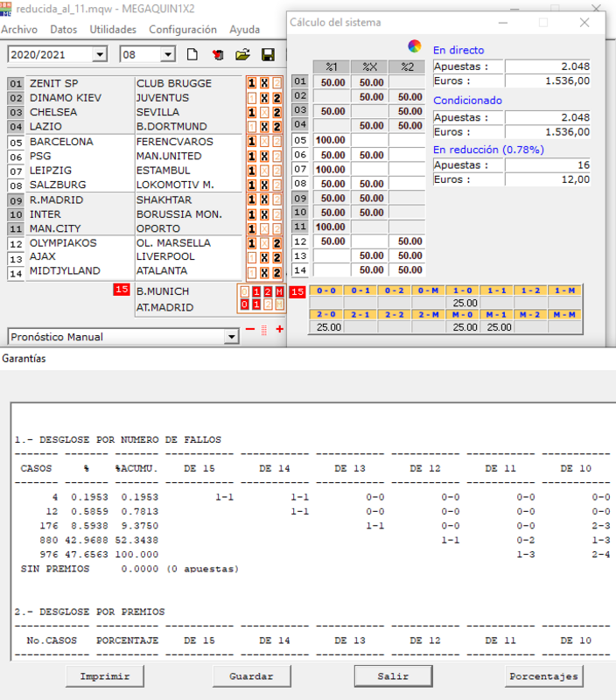Toggle B.MUNICH goals option 0
The image size is (616, 700).
point(245,291)
